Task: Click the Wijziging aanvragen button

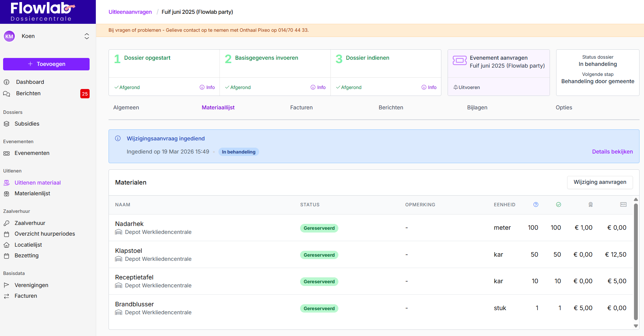Action: [600, 182]
